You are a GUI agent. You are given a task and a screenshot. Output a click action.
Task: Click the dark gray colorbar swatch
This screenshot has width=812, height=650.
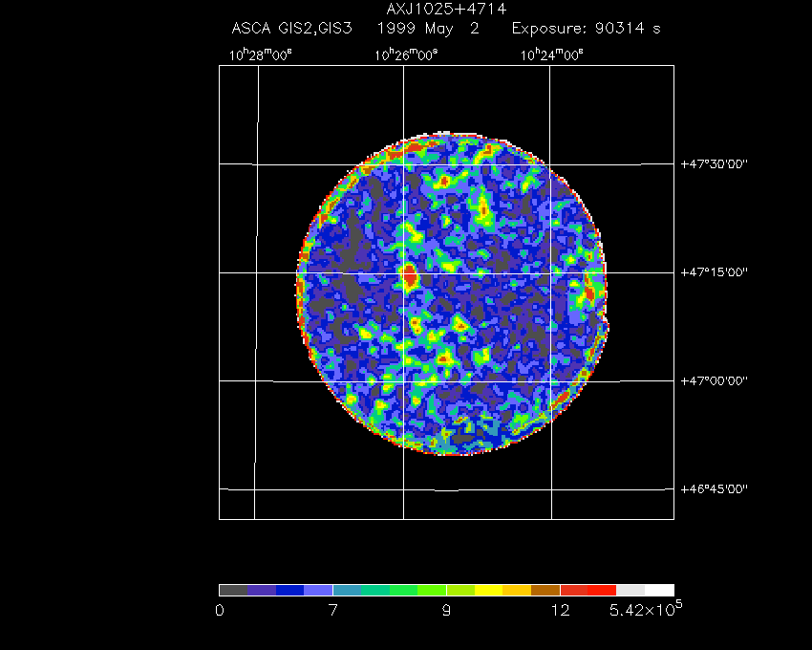pyautogui.click(x=233, y=591)
